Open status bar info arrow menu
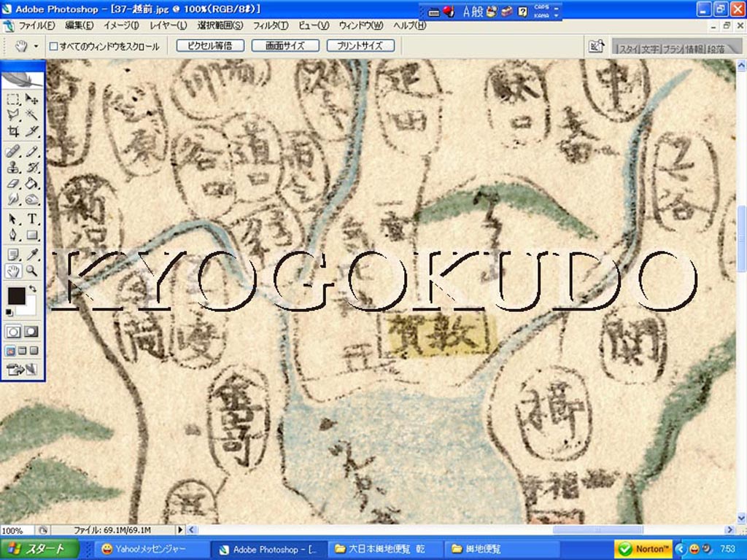The image size is (747, 560). (x=180, y=529)
